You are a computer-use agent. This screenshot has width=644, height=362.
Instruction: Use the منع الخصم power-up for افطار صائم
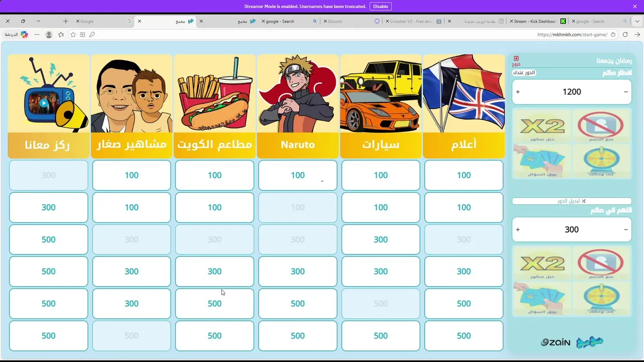[x=601, y=127]
